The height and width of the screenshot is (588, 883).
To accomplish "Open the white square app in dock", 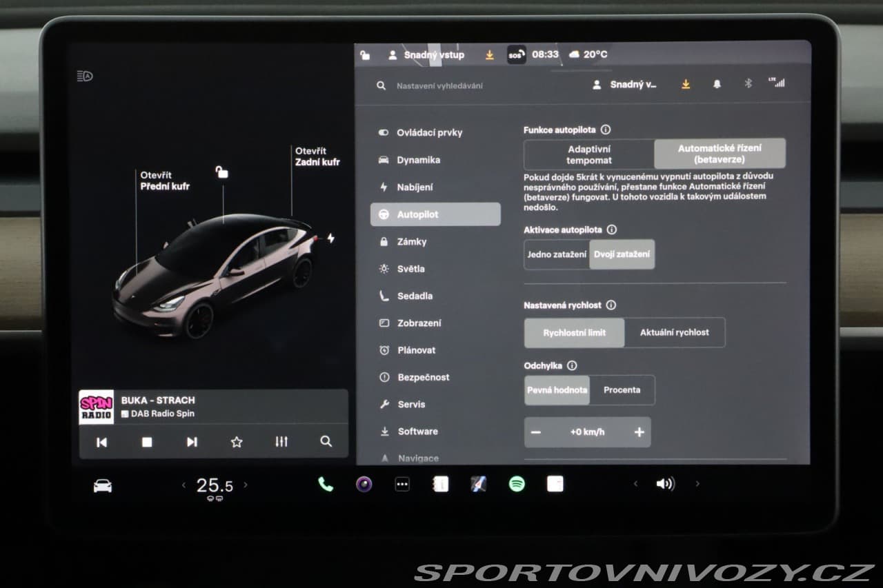I will [555, 485].
